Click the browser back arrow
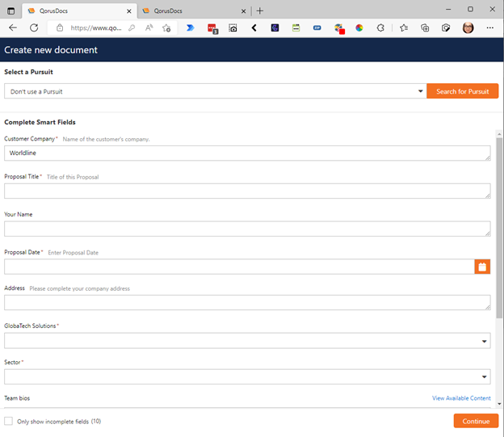The image size is (504, 437). 13,28
